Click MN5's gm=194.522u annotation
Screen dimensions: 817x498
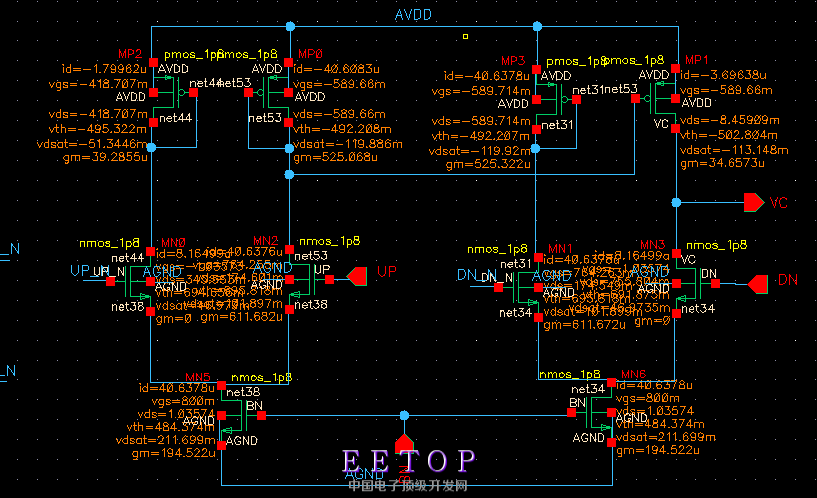point(174,453)
